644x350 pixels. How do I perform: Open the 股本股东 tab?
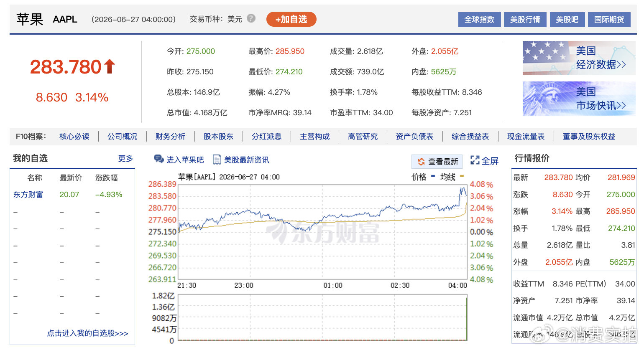coord(218,137)
